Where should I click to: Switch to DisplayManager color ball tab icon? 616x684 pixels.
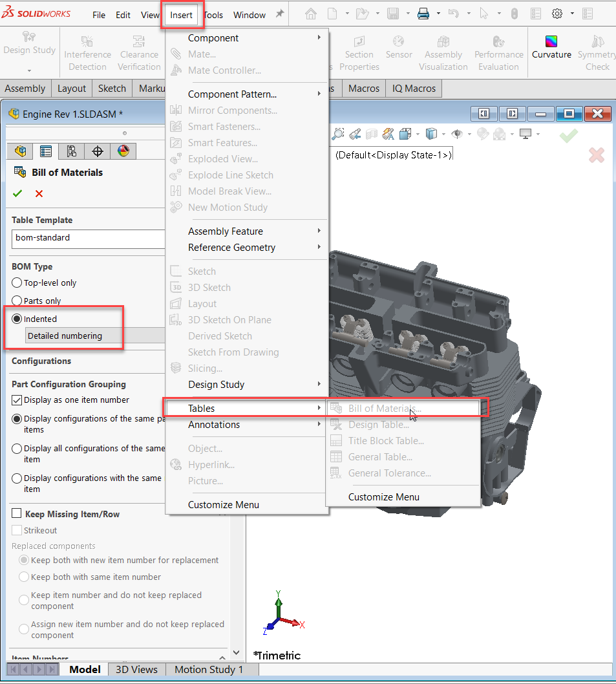point(123,151)
